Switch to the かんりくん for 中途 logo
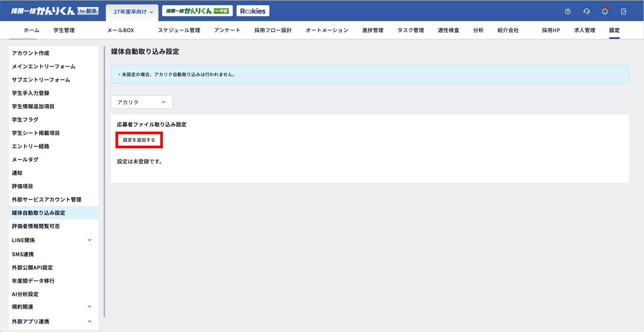This screenshot has width=644, height=332. click(x=197, y=11)
